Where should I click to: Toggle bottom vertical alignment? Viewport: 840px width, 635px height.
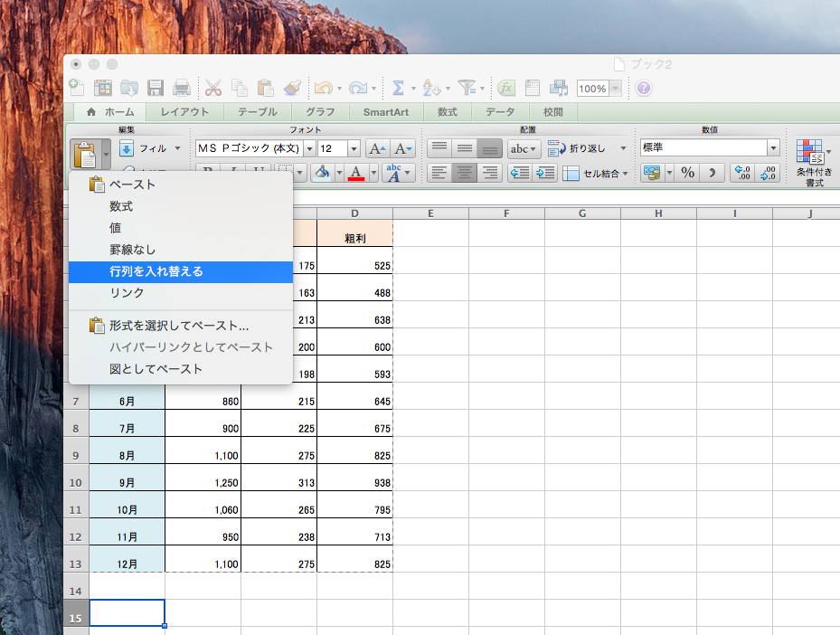(490, 148)
